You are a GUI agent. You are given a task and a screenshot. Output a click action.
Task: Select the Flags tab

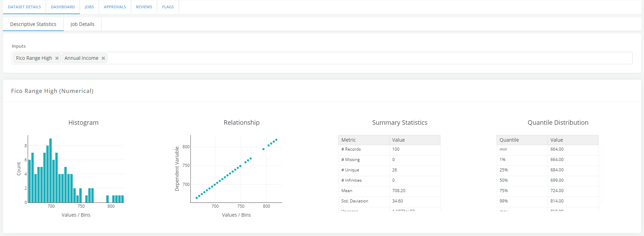(168, 7)
